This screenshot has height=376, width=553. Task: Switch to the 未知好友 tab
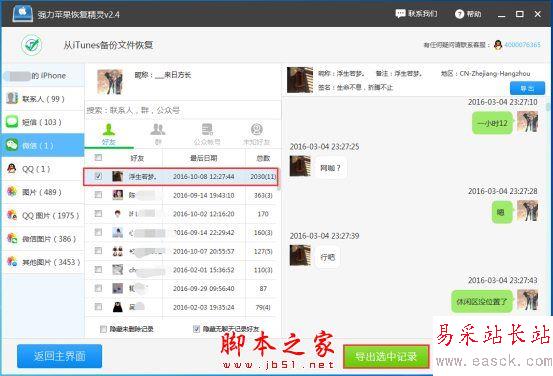click(256, 134)
